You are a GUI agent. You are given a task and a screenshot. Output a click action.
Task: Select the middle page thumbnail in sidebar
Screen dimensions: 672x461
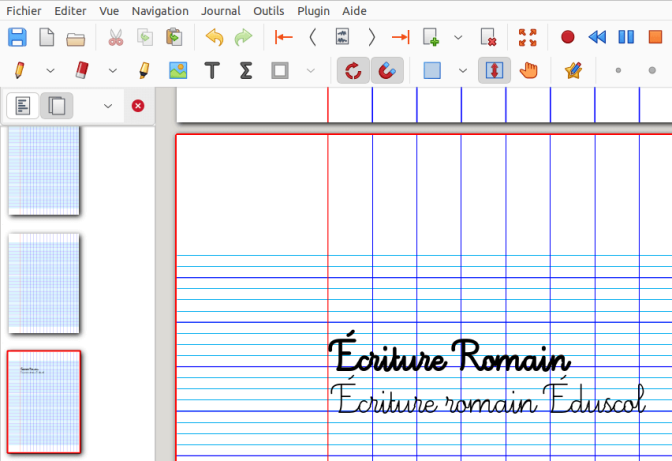[44, 283]
